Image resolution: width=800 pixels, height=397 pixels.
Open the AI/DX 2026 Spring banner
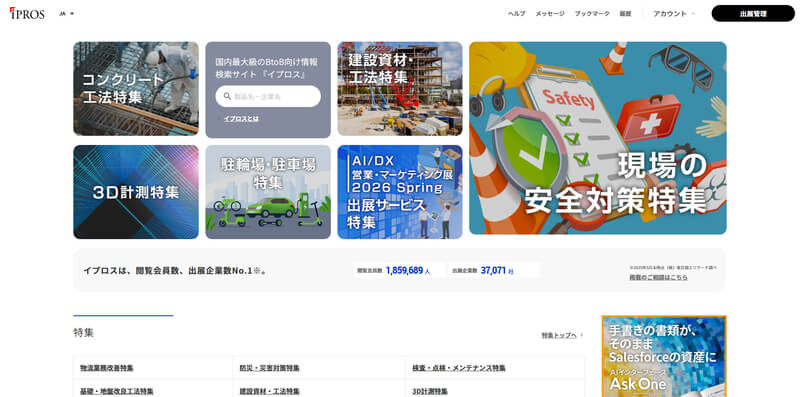[x=400, y=192]
